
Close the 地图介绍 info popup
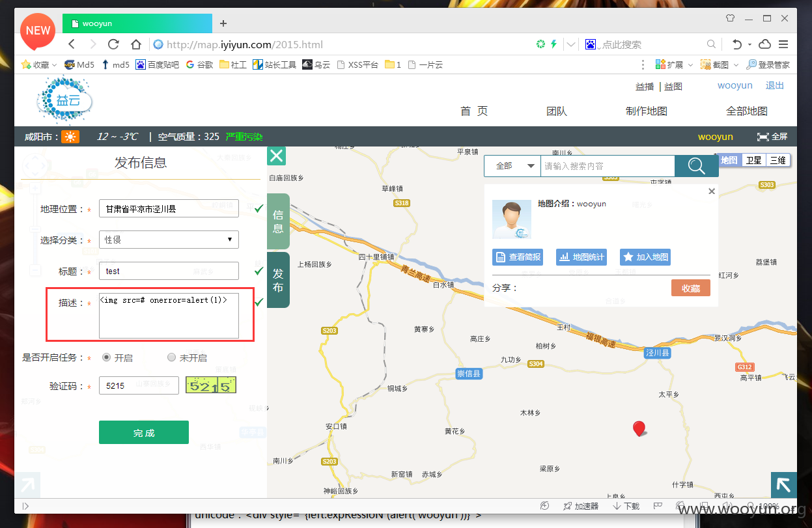pyautogui.click(x=712, y=191)
